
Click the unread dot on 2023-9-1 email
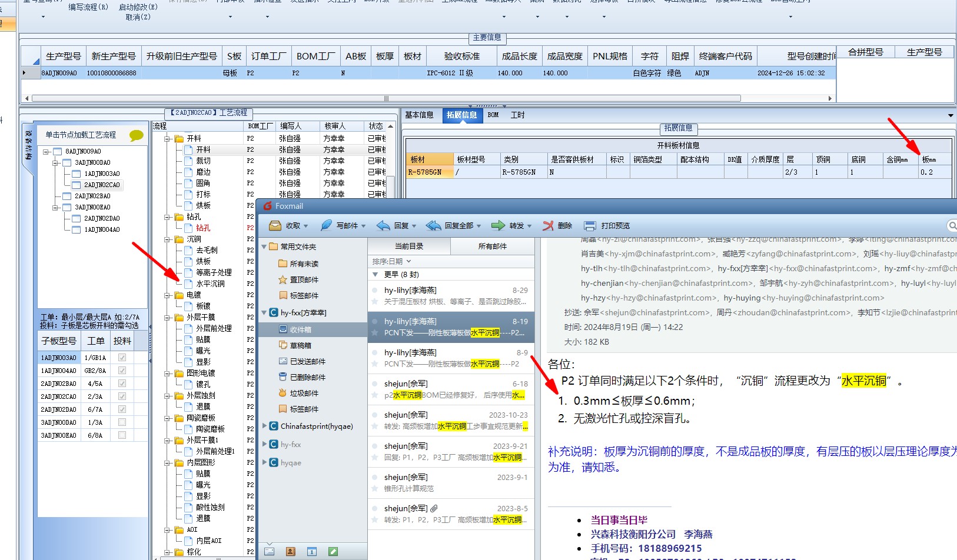click(374, 477)
